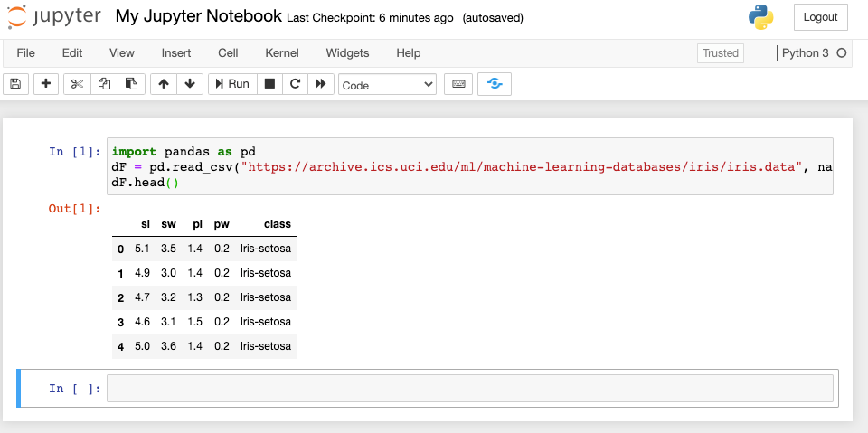Run the selected cell

(x=232, y=84)
